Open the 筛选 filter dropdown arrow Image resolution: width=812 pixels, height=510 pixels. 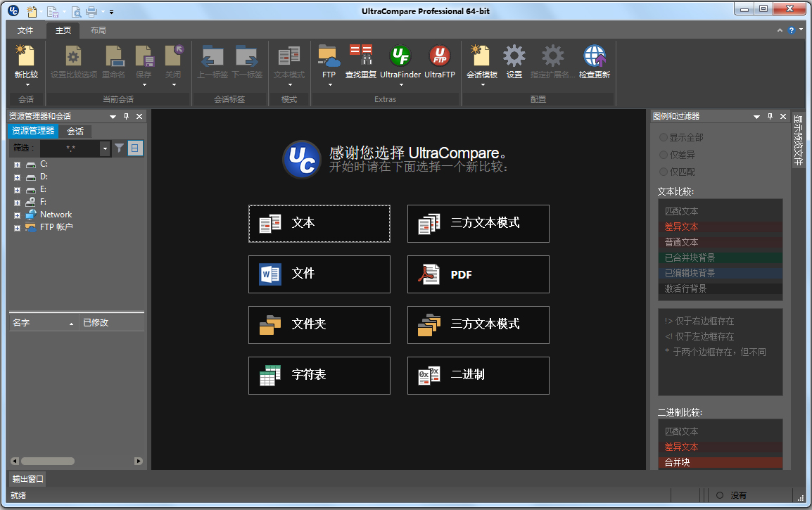pos(105,148)
